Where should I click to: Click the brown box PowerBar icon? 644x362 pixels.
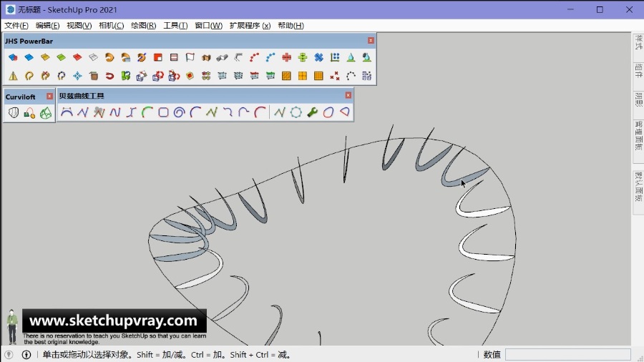point(94,76)
